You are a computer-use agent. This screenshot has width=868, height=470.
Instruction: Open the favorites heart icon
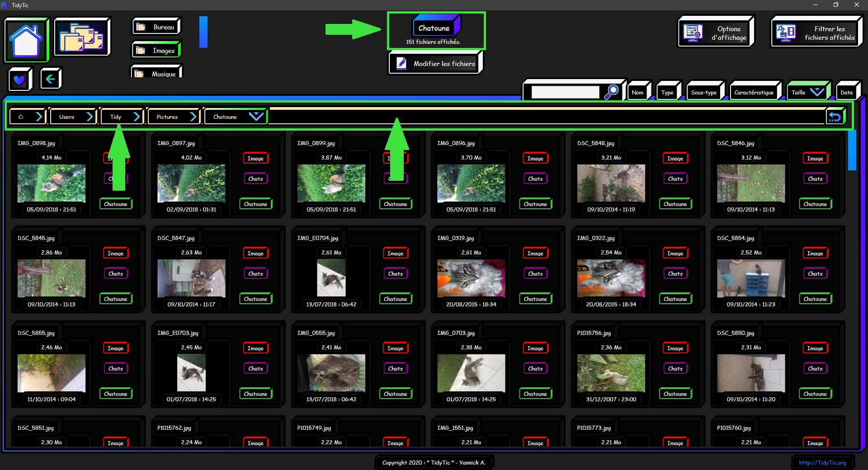click(x=19, y=80)
